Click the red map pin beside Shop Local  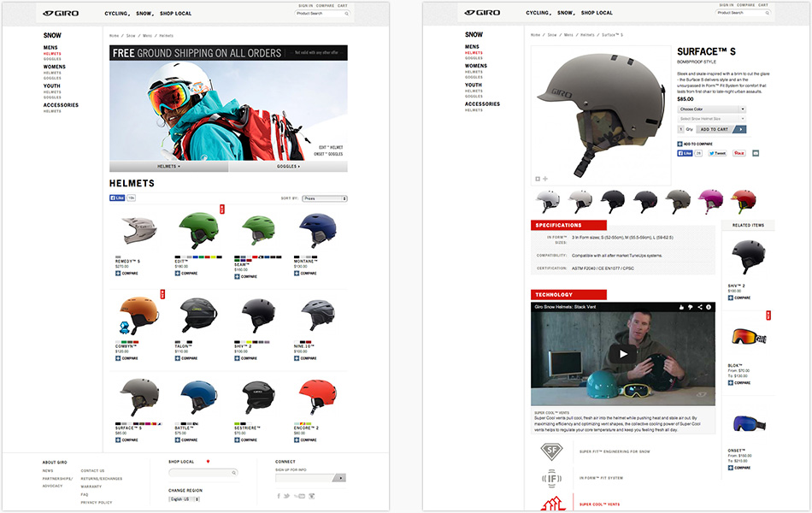click(x=208, y=462)
